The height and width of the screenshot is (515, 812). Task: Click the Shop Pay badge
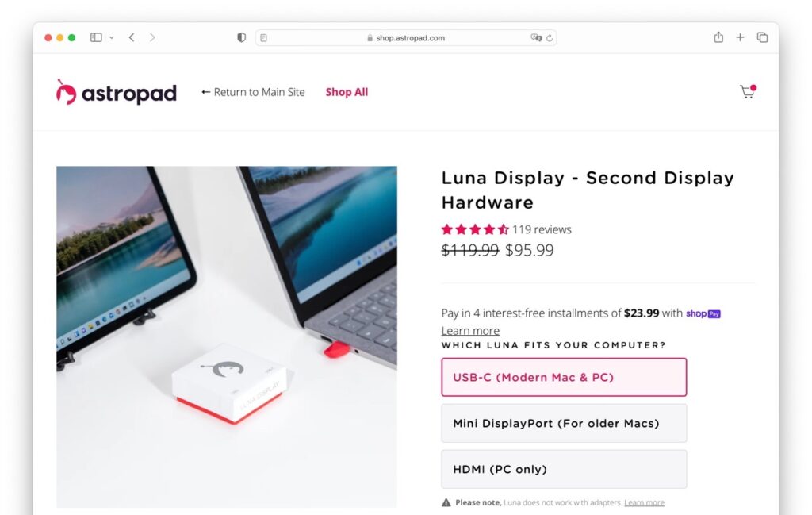(x=703, y=313)
